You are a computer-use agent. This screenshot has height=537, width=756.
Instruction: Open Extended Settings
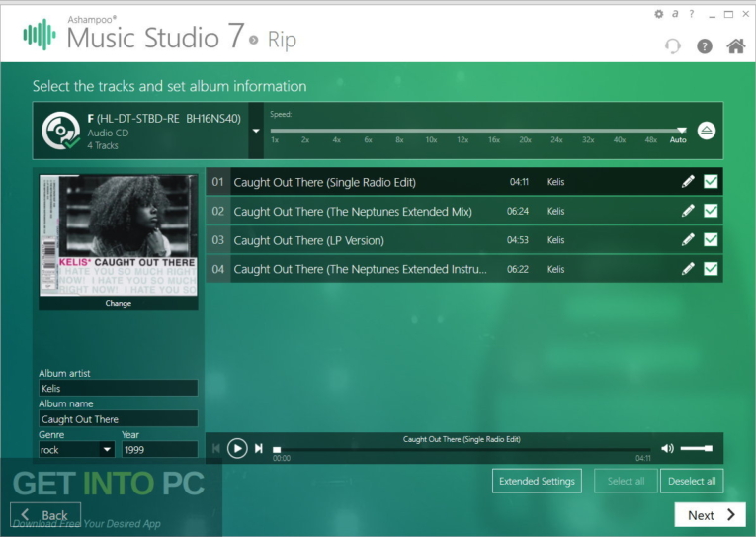(537, 481)
